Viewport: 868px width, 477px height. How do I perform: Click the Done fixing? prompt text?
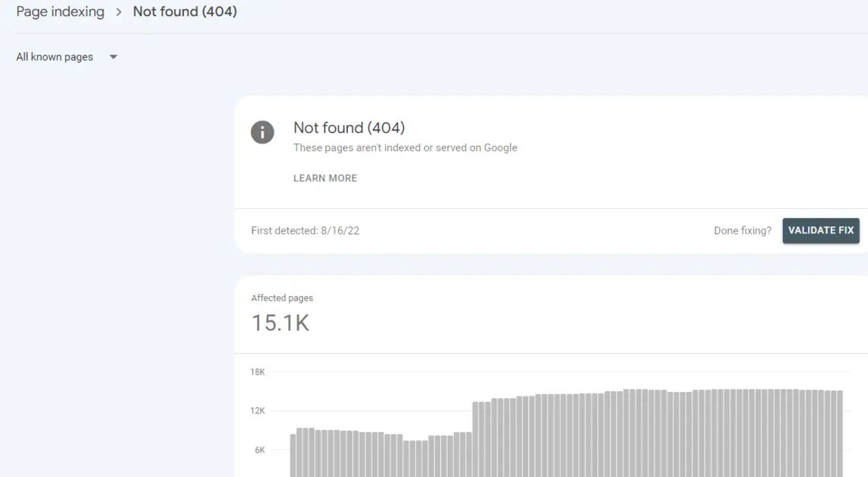(742, 231)
